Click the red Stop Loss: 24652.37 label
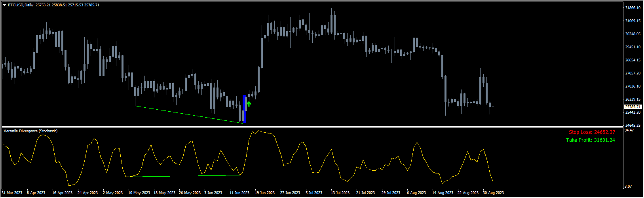644x198 pixels. tap(592, 132)
